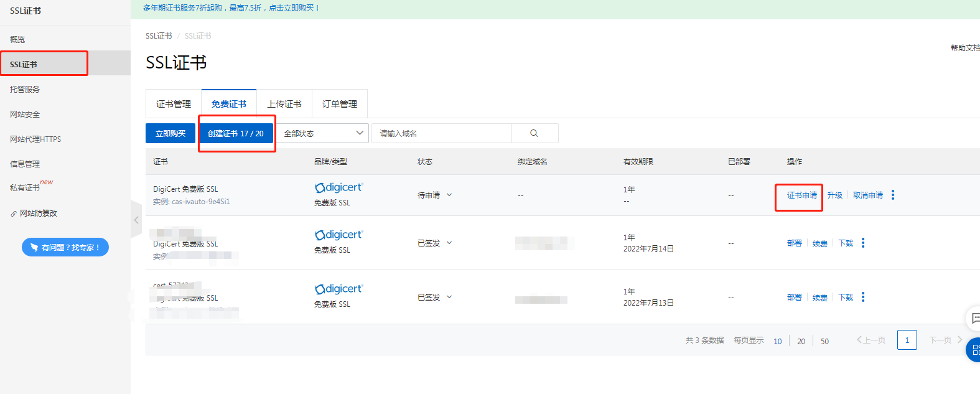Click 证书申请 for the pending certificate
Viewport: 980px width, 394px height.
pyautogui.click(x=802, y=195)
